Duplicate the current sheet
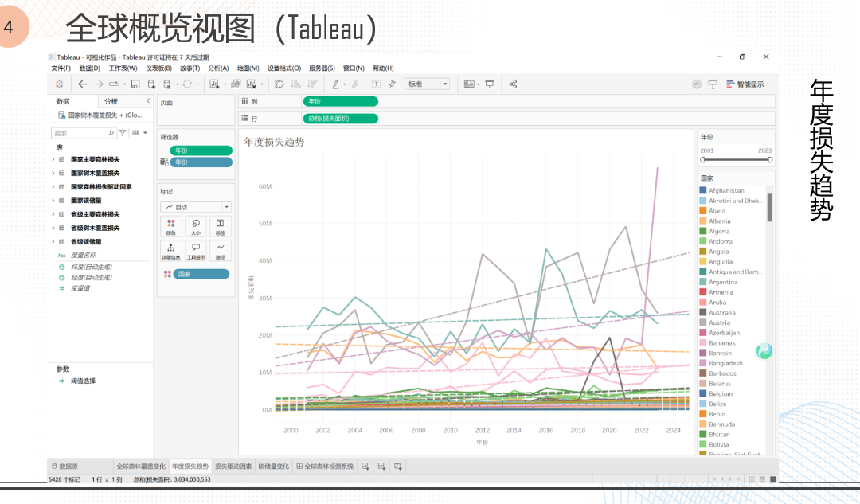 point(236,84)
